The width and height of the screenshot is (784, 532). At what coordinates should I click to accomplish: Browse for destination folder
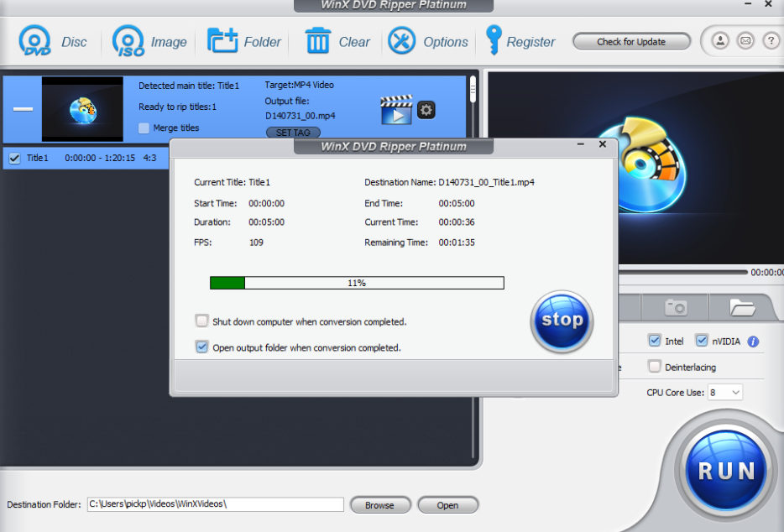[380, 505]
